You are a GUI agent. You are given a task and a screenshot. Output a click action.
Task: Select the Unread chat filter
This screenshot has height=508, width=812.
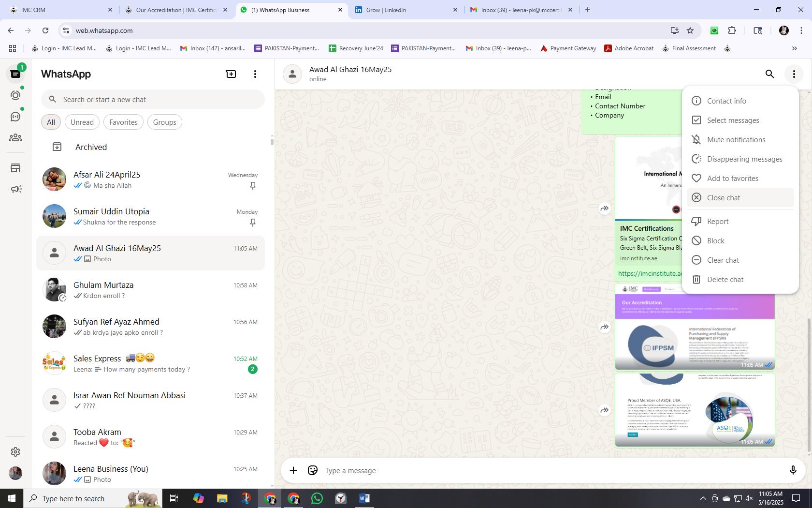tap(82, 122)
